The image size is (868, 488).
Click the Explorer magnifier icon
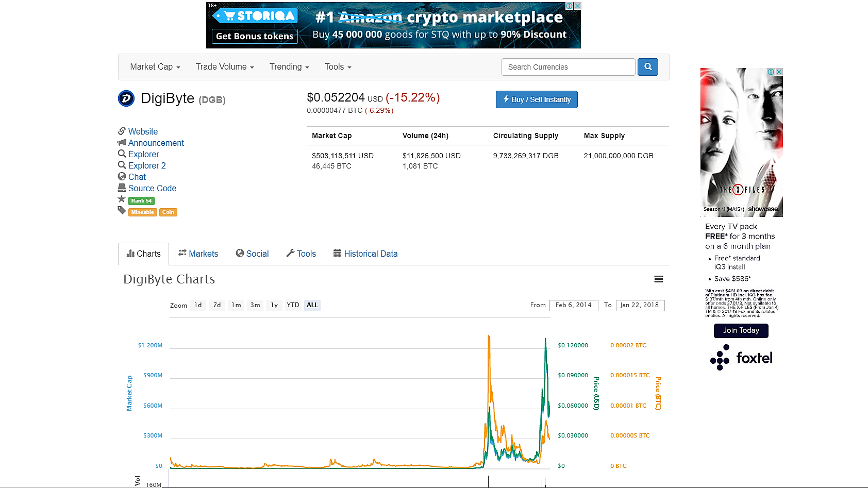tap(122, 154)
